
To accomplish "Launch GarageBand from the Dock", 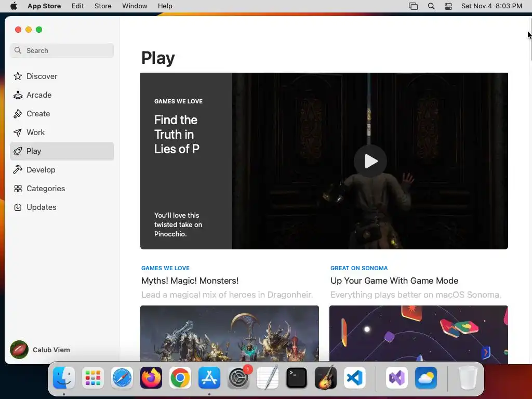I will 326,378.
